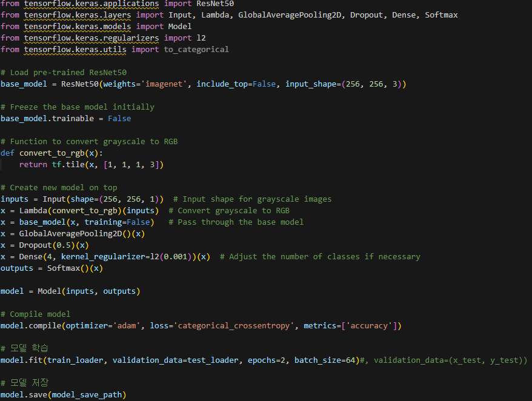Click 'categorical_crossentropy' loss string
Image resolution: width=532 pixels, height=401 pixels.
tap(234, 326)
